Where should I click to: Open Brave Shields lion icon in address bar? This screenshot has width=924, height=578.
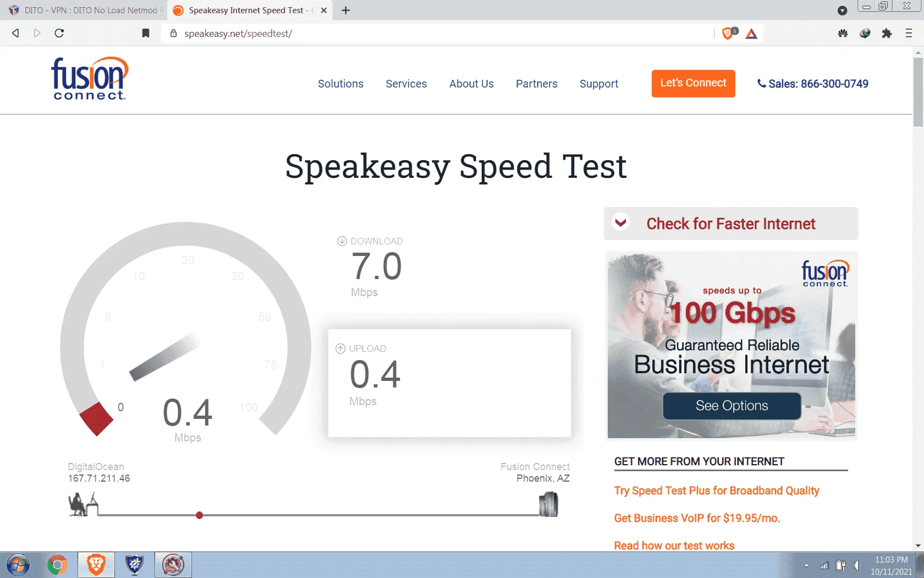point(728,34)
